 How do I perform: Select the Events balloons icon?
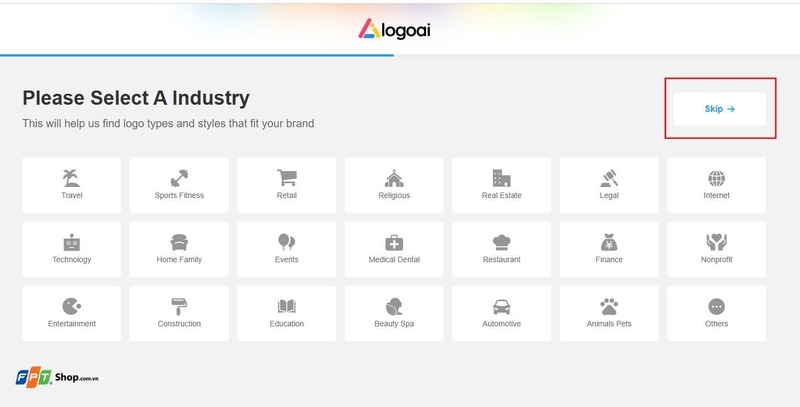tap(287, 242)
